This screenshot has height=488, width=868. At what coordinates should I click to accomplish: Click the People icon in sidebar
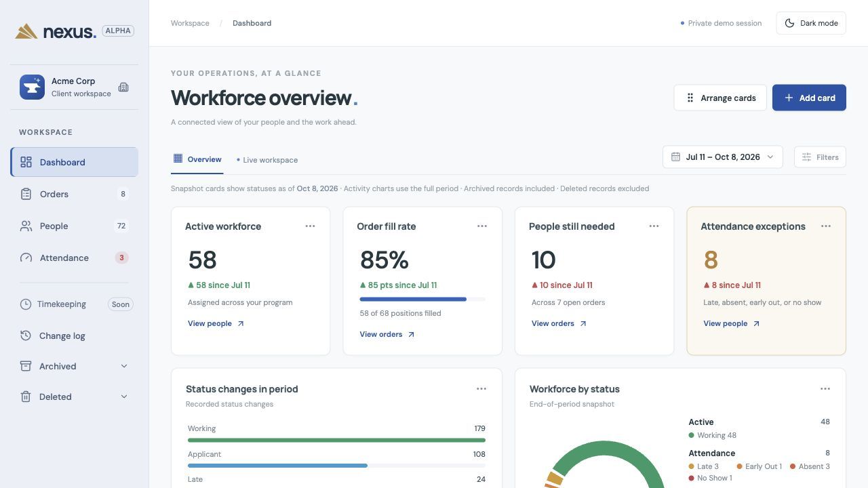tap(26, 226)
